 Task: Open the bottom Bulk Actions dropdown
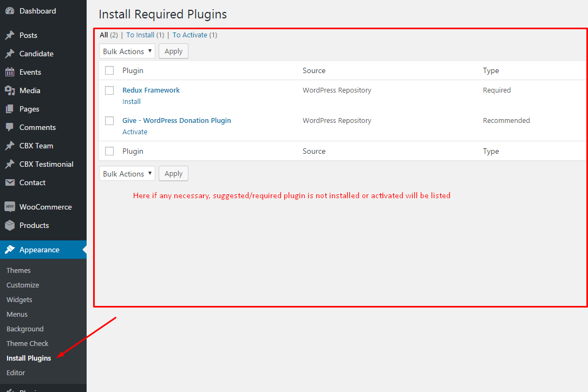127,174
